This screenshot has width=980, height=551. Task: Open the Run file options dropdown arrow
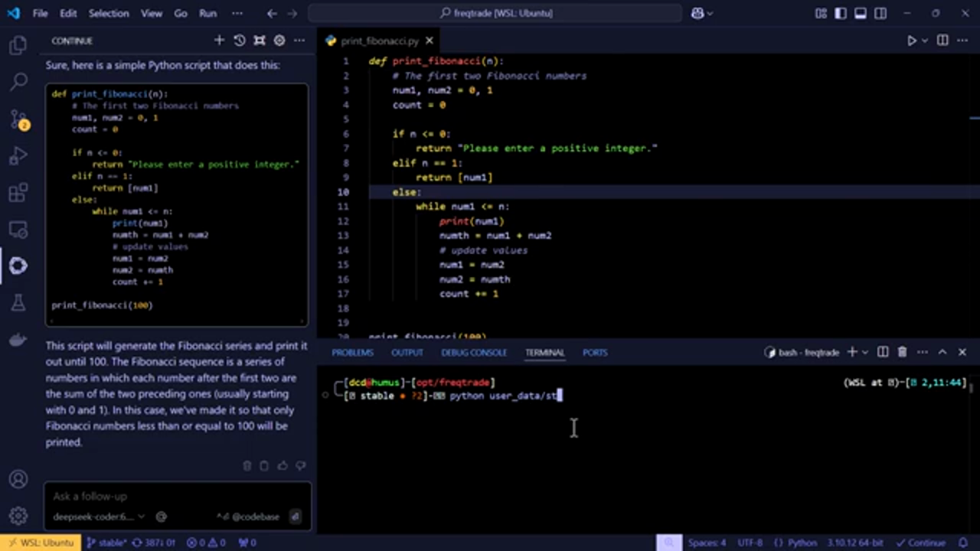point(925,41)
